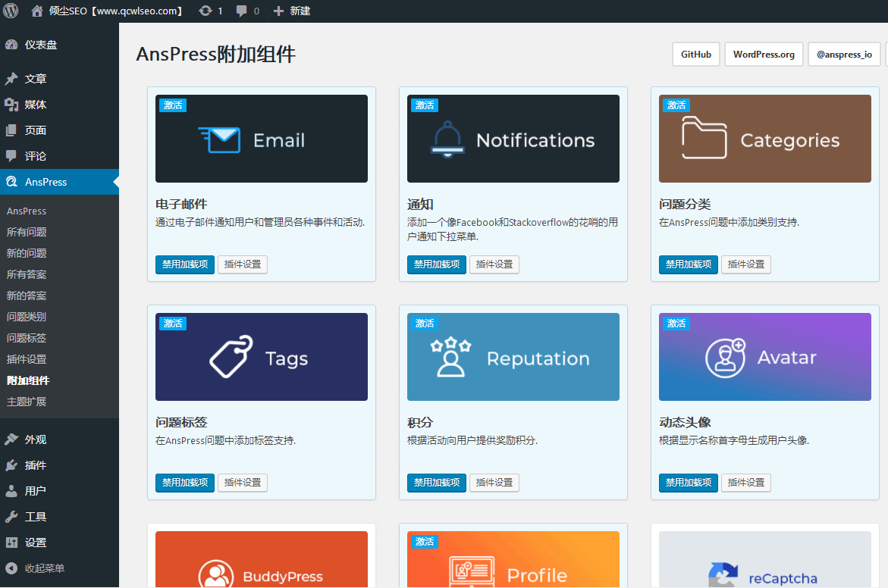
Task: Go to 新的问题 submenu
Action: (27, 253)
